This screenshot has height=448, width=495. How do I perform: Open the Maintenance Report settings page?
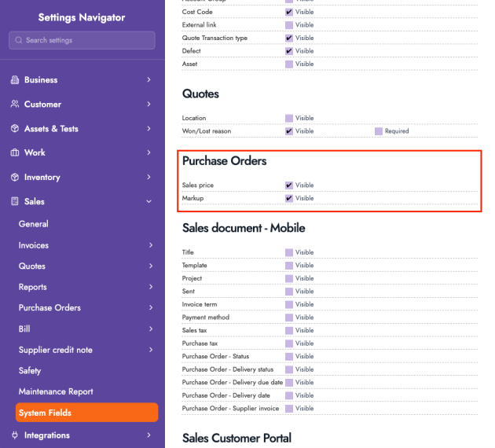tap(56, 391)
